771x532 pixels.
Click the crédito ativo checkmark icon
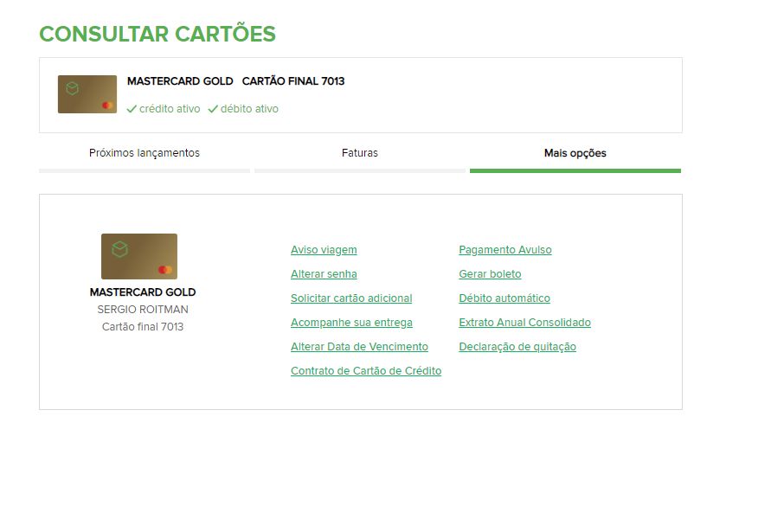point(132,109)
